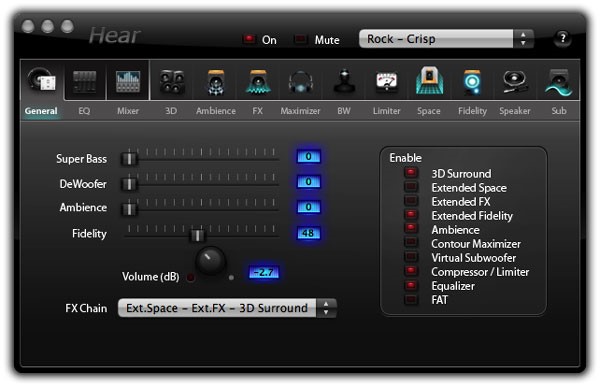The image size is (600, 387).
Task: Switch to the Mixer tab label
Action: [128, 111]
